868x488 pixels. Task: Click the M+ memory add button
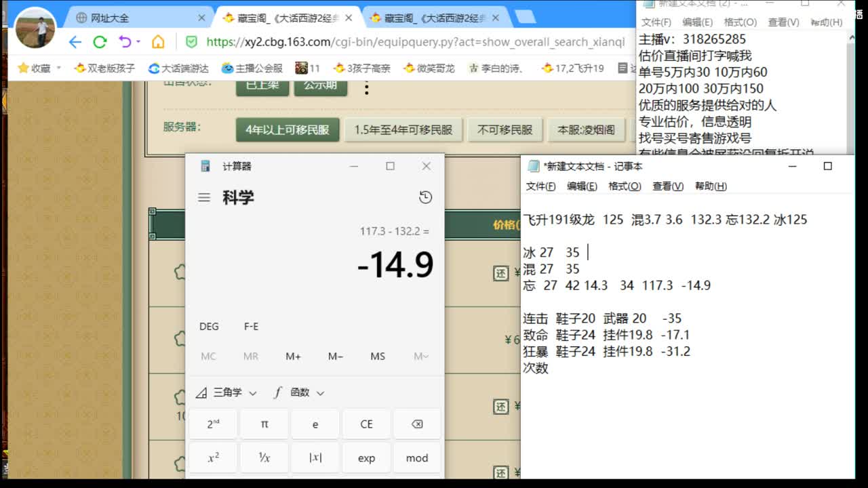point(293,356)
